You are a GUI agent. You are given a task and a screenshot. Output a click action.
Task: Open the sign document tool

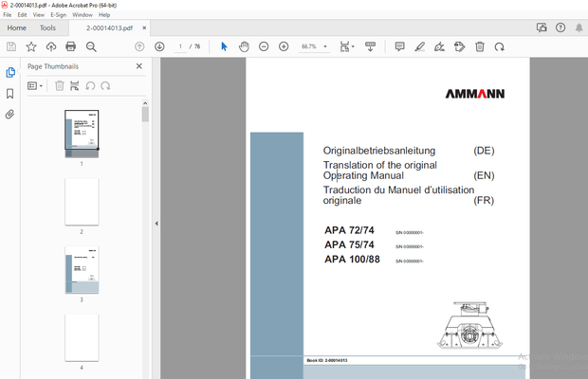pos(439,46)
